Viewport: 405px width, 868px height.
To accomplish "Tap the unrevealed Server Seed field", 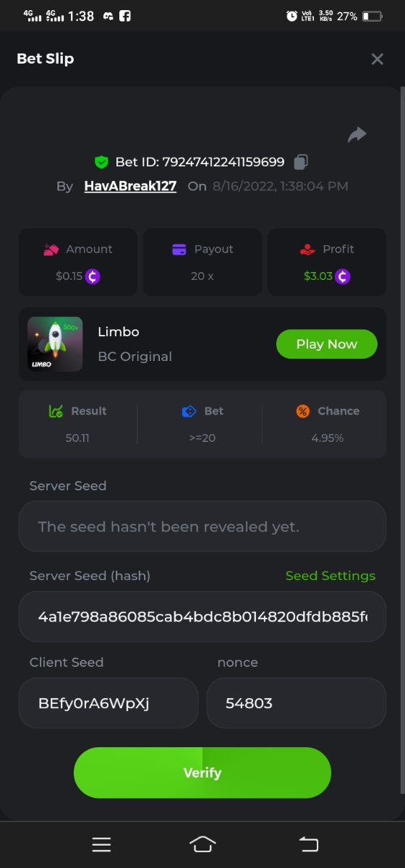I will tap(202, 527).
